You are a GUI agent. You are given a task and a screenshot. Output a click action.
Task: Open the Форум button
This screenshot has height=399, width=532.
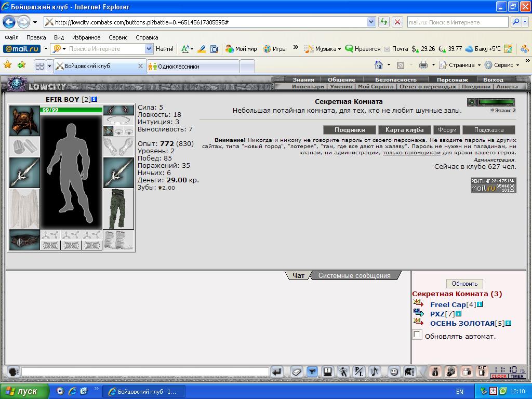(447, 130)
